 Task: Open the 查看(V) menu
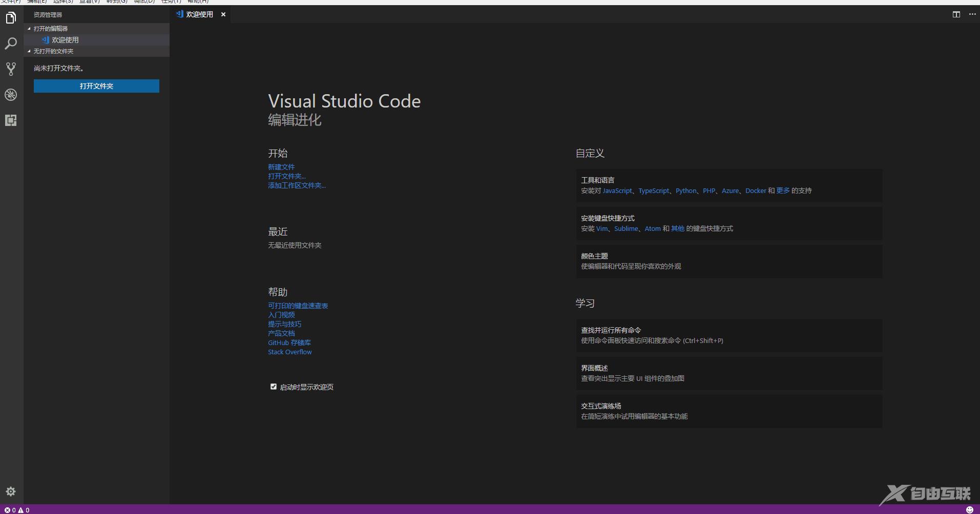90,2
